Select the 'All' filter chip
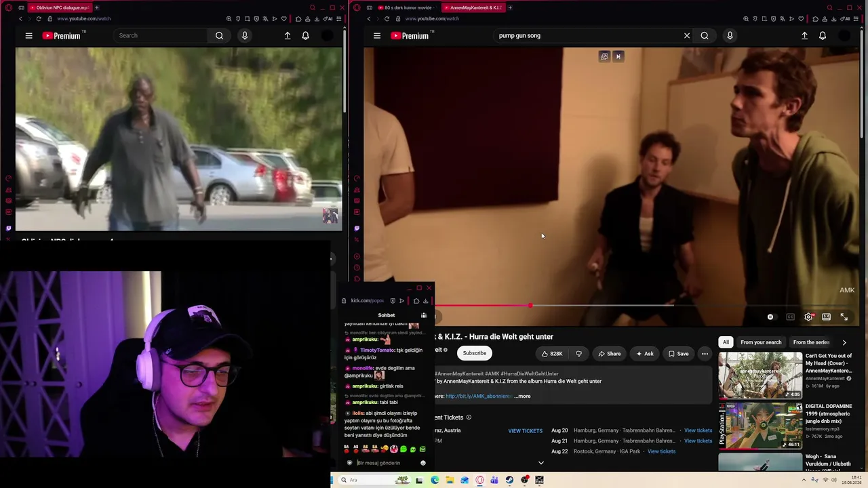Image resolution: width=868 pixels, height=488 pixels. pos(726,342)
